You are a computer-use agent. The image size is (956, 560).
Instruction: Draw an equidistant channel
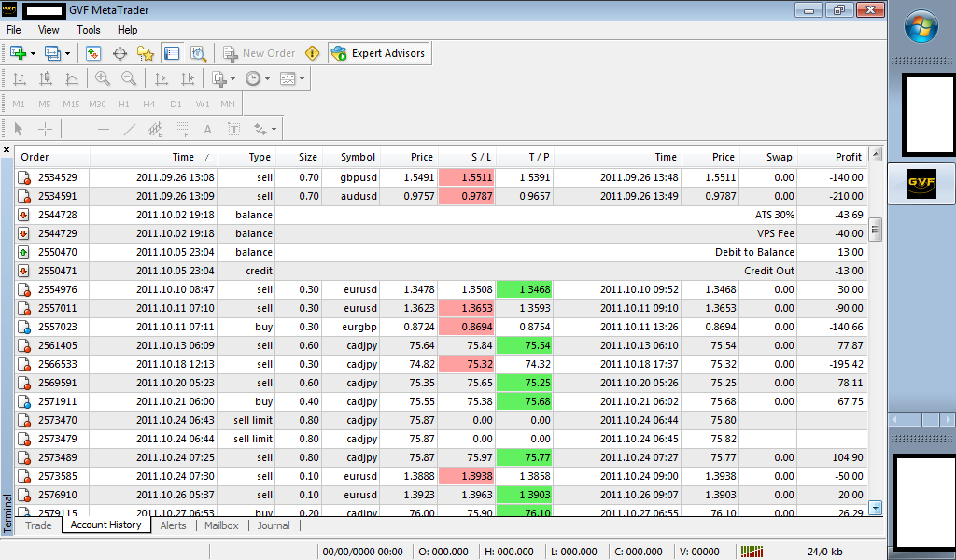click(156, 129)
